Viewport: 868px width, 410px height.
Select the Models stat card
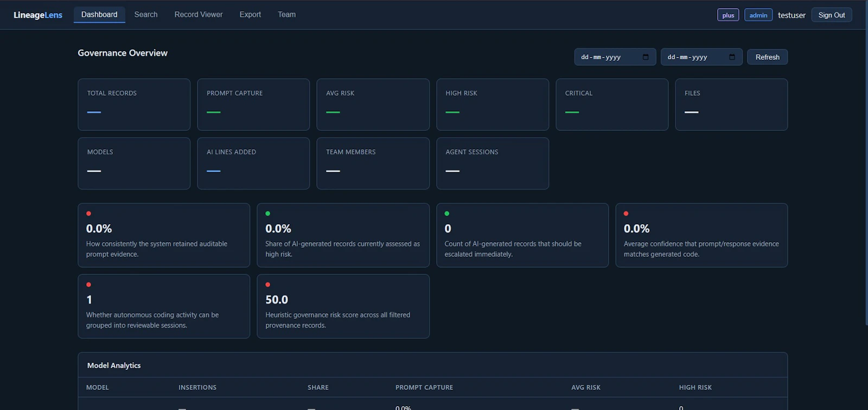point(134,163)
